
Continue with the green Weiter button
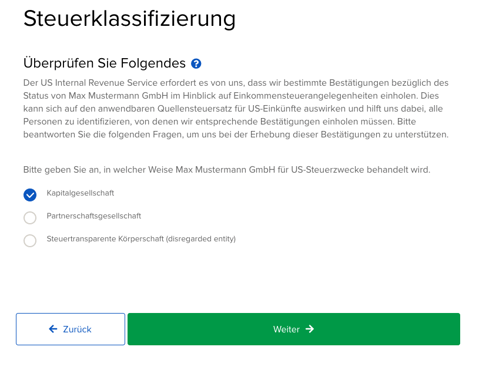(x=294, y=329)
